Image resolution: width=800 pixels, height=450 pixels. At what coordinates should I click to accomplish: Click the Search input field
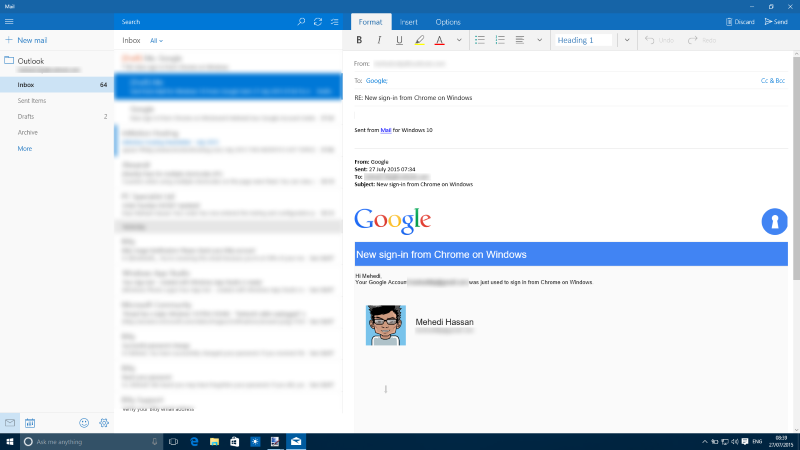click(204, 22)
